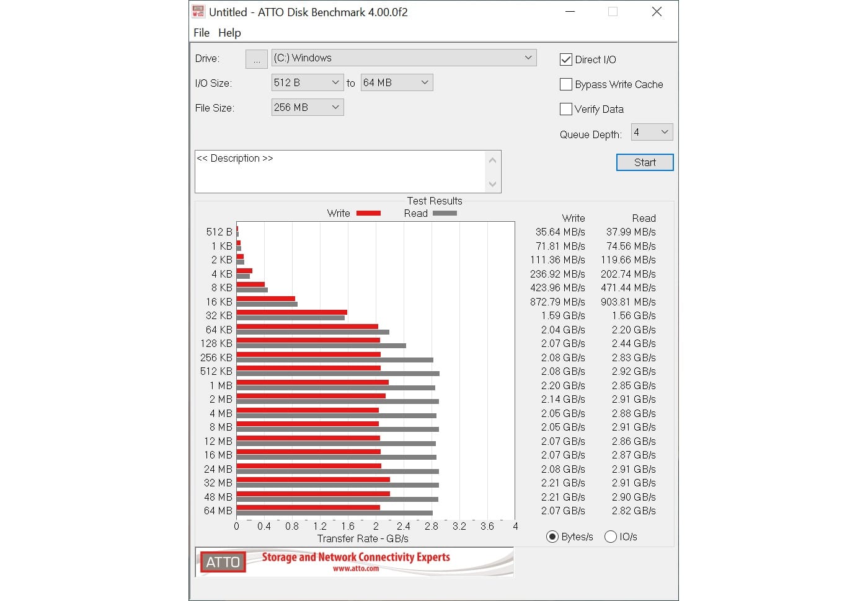
Task: Click the 48 MB read value 2.90 GB/s
Action: [x=634, y=497]
